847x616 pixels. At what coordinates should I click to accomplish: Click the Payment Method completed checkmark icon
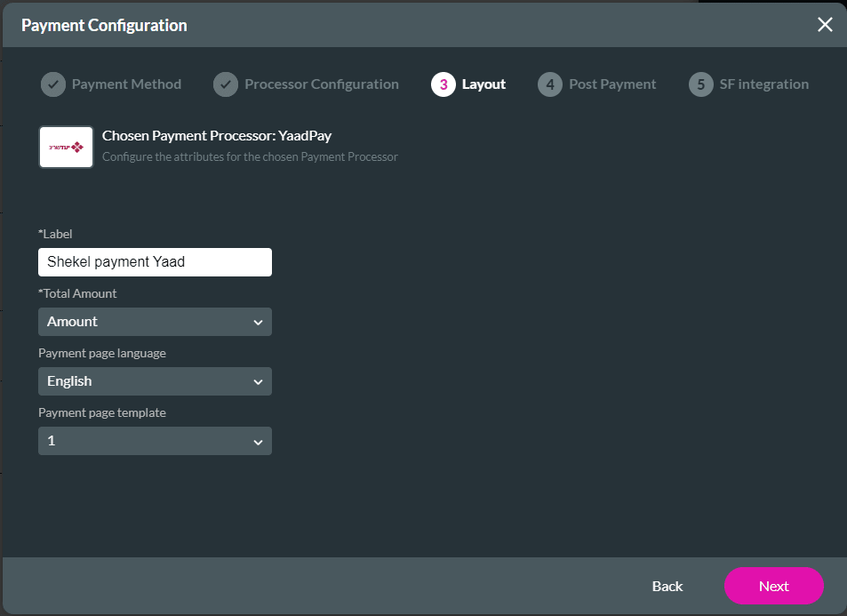(52, 84)
